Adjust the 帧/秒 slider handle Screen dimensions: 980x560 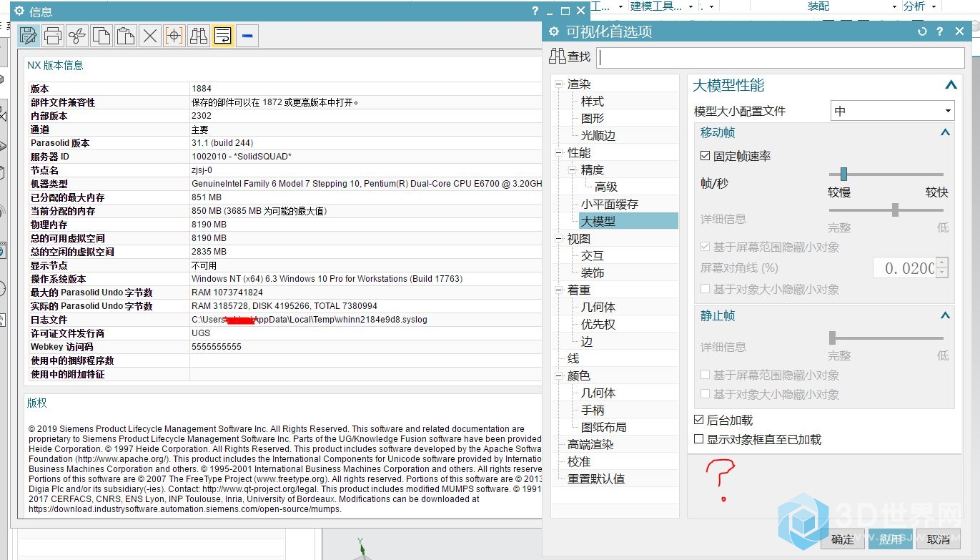click(843, 174)
